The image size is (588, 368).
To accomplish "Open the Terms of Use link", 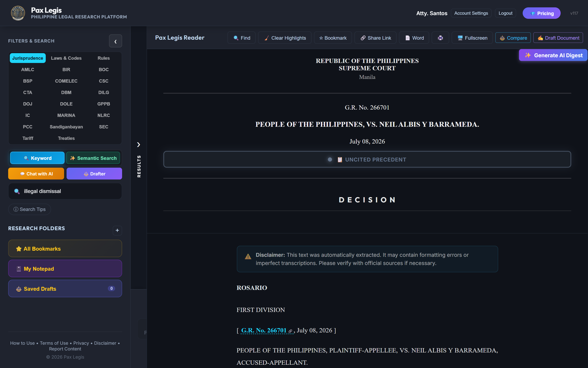I will 54,343.
